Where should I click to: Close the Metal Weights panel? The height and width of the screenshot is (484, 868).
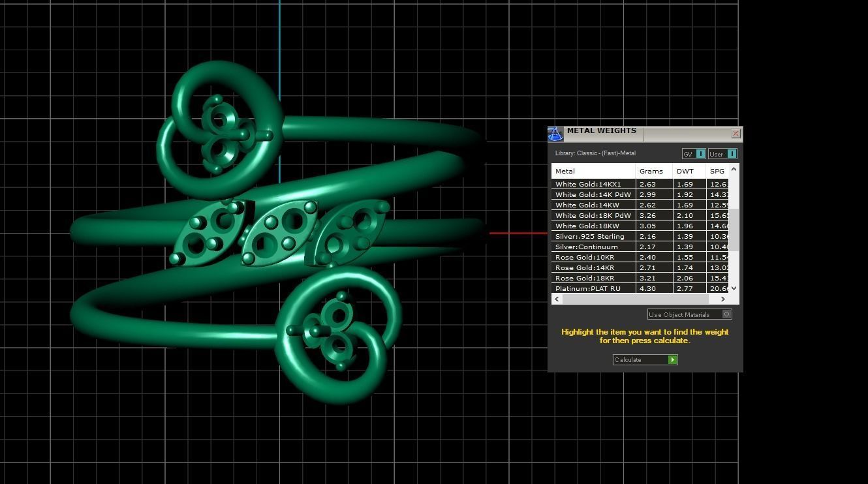[736, 134]
